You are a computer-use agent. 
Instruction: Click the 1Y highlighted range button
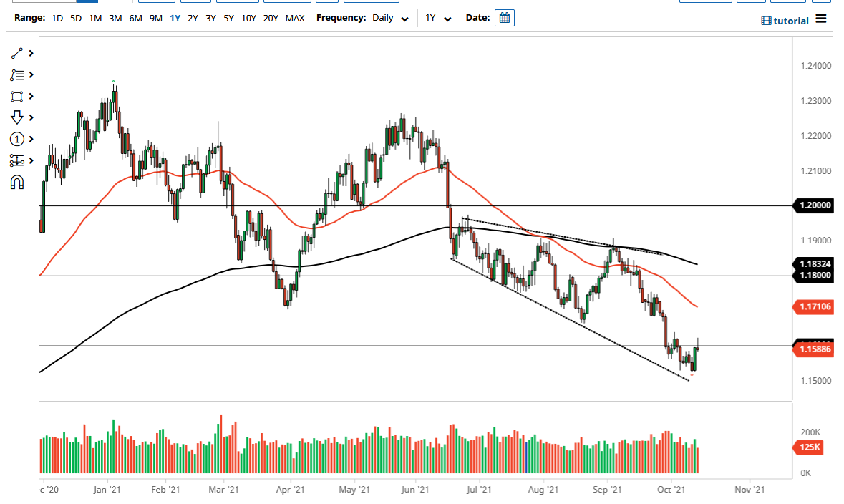[x=175, y=18]
